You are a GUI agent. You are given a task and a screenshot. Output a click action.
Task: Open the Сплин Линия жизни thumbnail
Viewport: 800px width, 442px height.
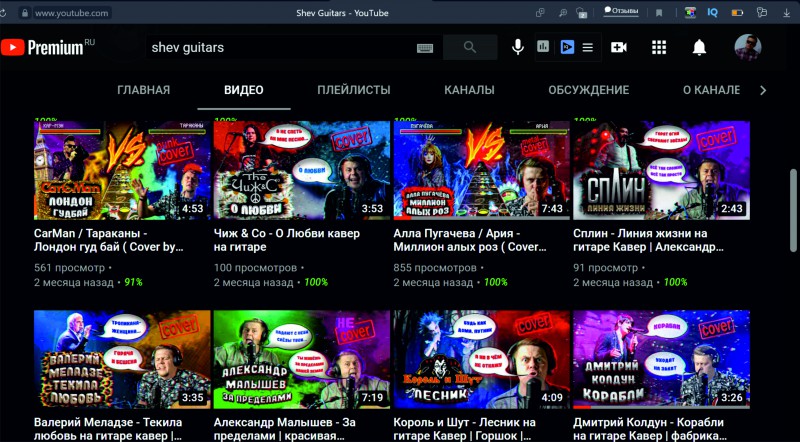661,170
